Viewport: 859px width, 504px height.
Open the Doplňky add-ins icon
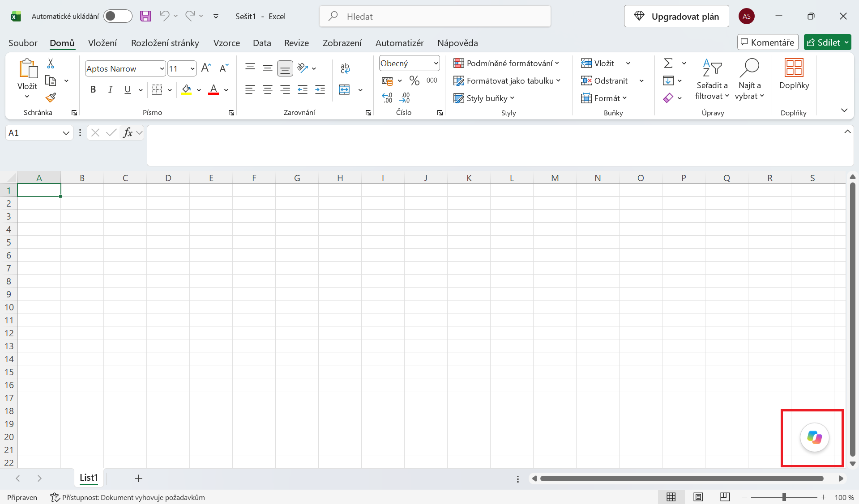point(794,74)
